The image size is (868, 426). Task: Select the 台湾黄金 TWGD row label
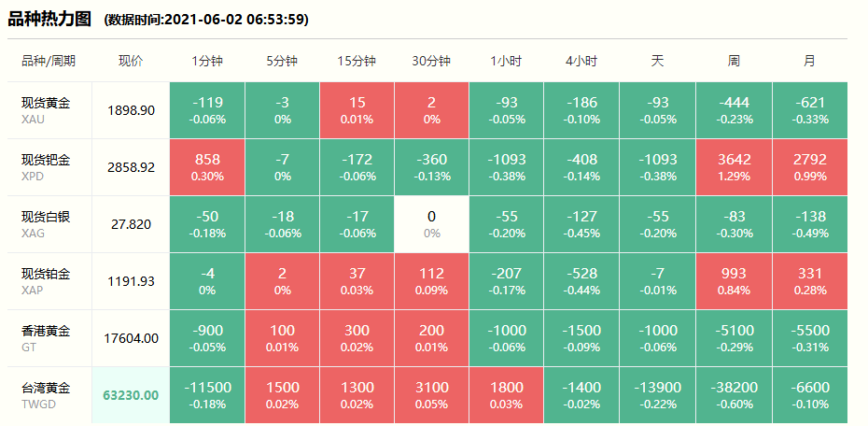click(x=46, y=394)
